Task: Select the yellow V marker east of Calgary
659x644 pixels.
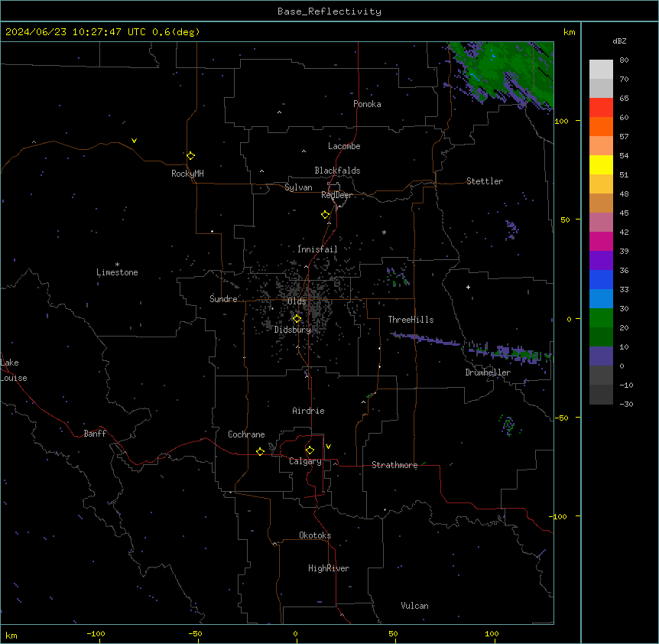Action: 328,446
